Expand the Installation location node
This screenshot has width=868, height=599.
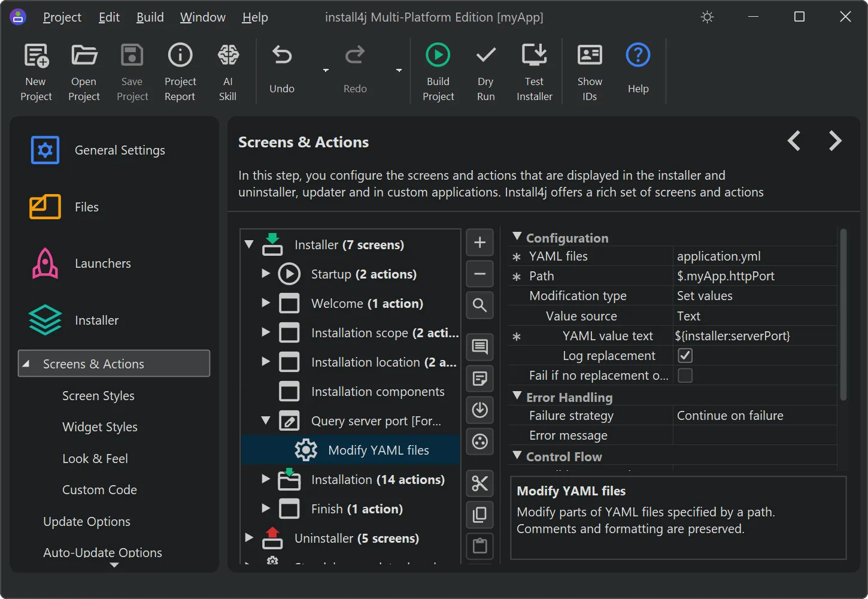pyautogui.click(x=266, y=362)
